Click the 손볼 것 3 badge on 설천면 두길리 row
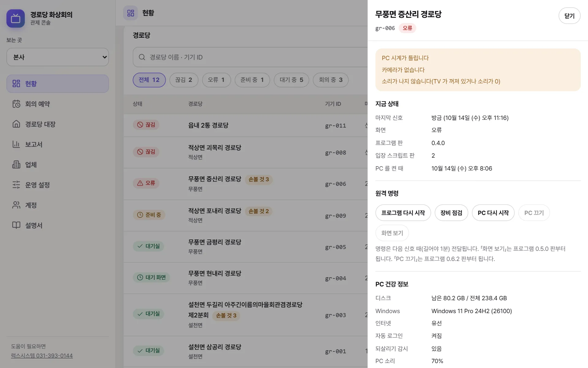588x368 pixels. 226,316
